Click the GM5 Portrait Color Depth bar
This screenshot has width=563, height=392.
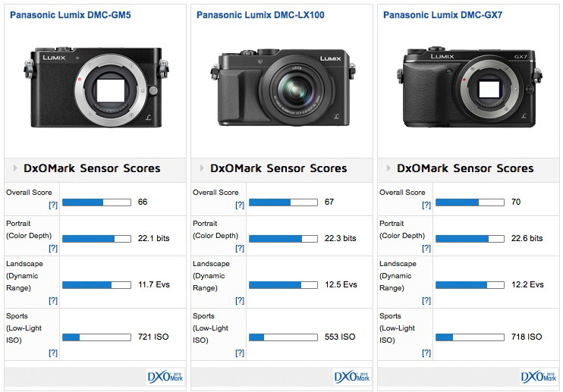96,239
